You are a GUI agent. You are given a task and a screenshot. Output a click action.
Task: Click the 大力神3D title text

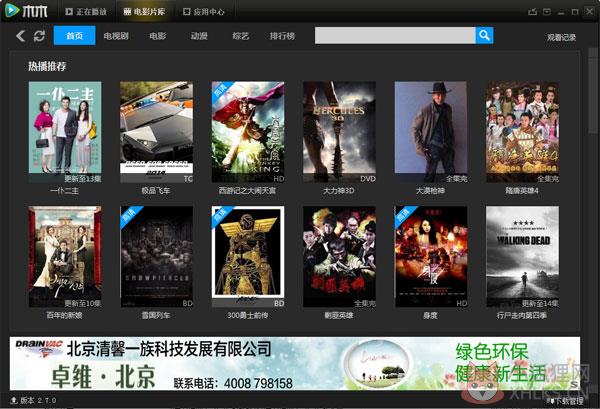point(339,191)
